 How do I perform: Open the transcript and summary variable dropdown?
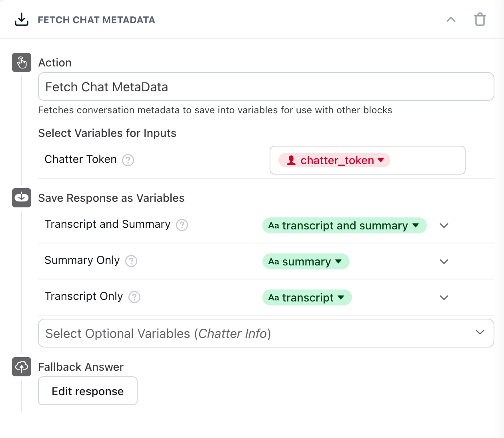tap(344, 225)
